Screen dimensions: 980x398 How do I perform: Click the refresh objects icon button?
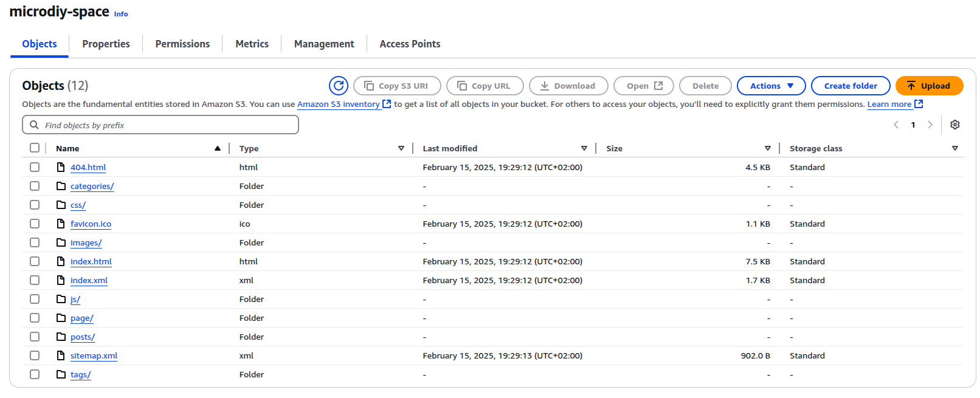[339, 86]
